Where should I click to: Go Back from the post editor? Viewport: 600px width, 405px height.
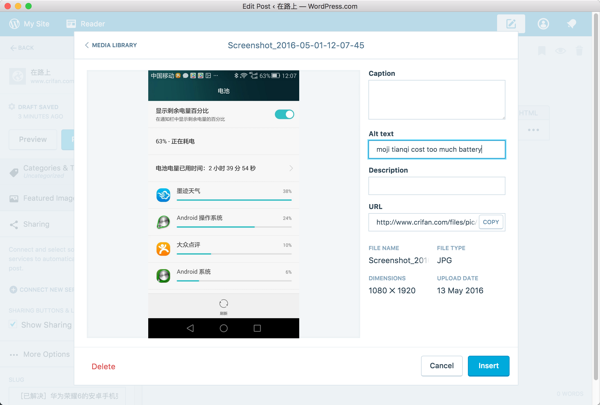tap(22, 48)
